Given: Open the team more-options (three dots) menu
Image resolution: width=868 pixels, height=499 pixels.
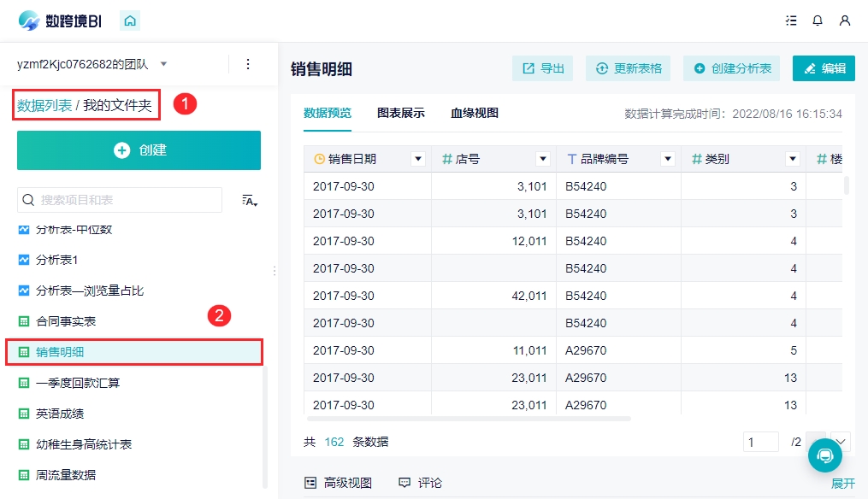Looking at the screenshot, I should pyautogui.click(x=248, y=64).
